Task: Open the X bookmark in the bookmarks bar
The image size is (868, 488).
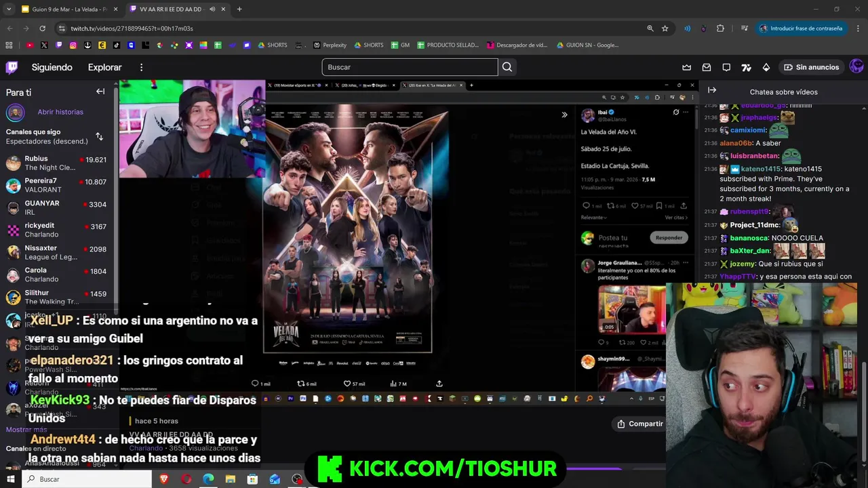Action: pos(44,45)
